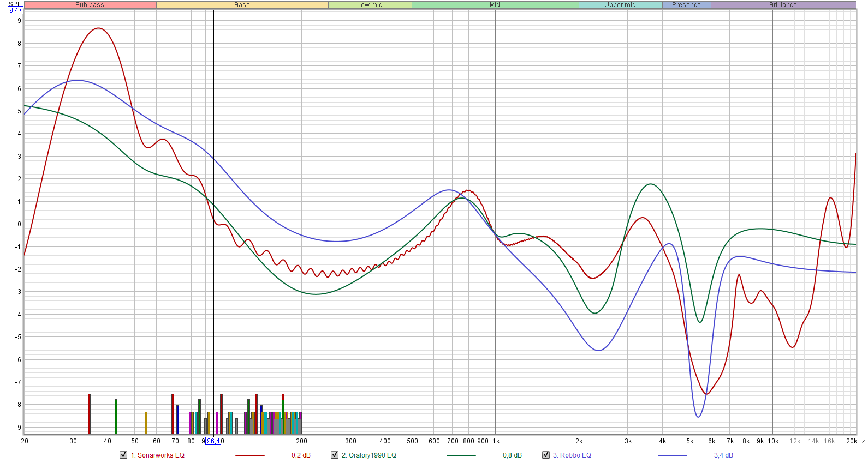Click the Bass frequency band label
The image size is (868, 463).
pos(242,5)
